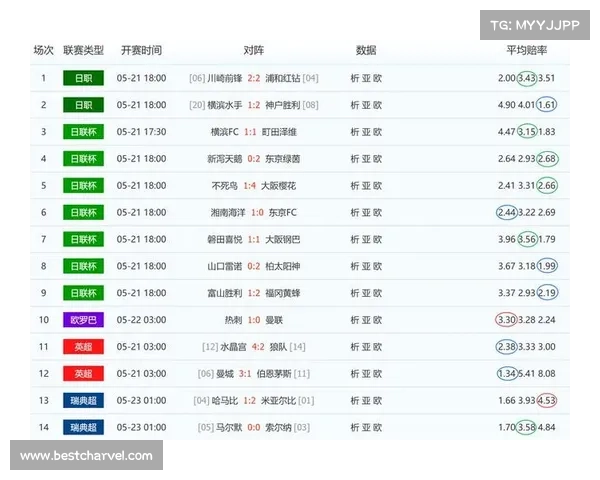Click the 神户胜利 team name
Image resolution: width=600 pixels, height=480 pixels.
pyautogui.click(x=283, y=105)
